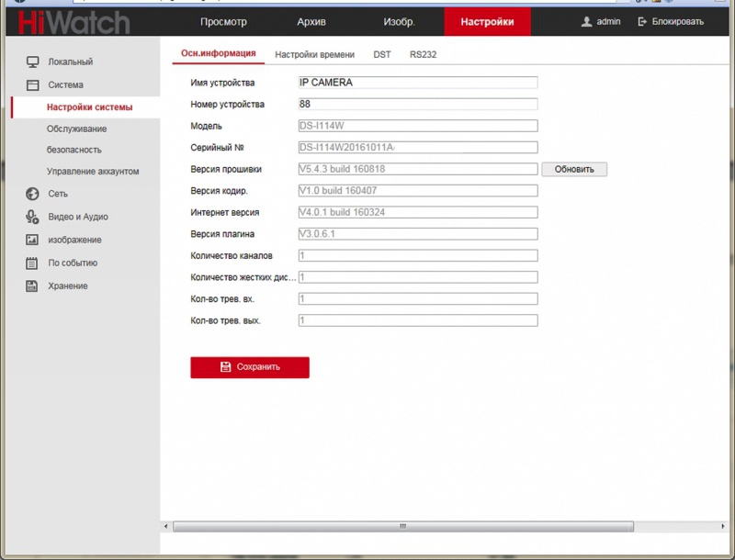Click the Имя устройства input field
735x560 pixels.
point(418,83)
